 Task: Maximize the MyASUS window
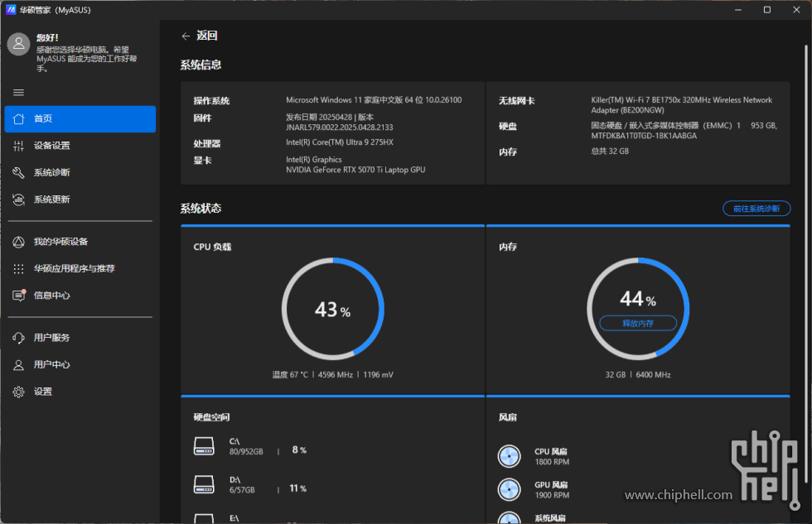767,10
